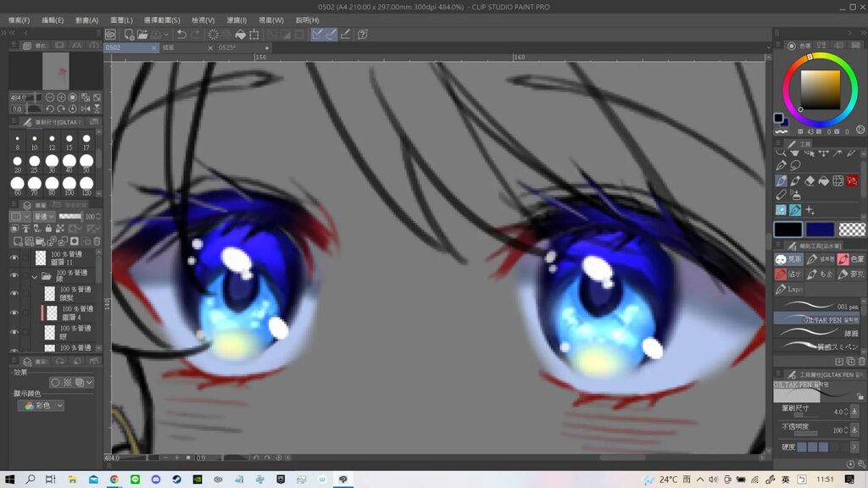This screenshot has height=488, width=868.
Task: Choose brush size 120 preset
Action: tap(86, 186)
